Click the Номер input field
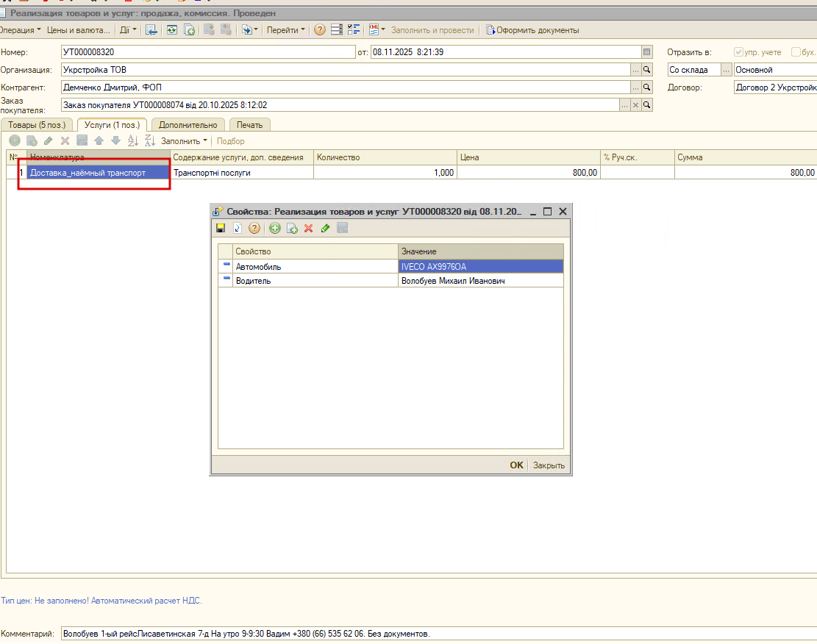The image size is (817, 644). tap(208, 51)
